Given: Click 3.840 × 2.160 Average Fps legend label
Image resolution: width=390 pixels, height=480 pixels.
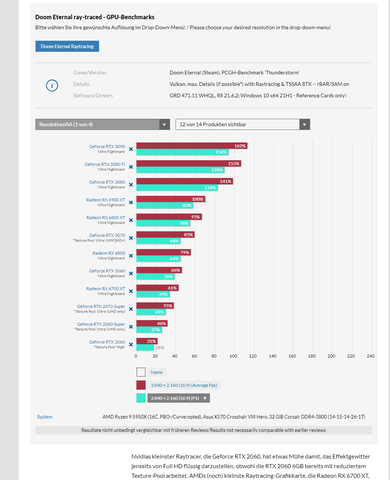Looking at the screenshot, I should pyautogui.click(x=184, y=385).
